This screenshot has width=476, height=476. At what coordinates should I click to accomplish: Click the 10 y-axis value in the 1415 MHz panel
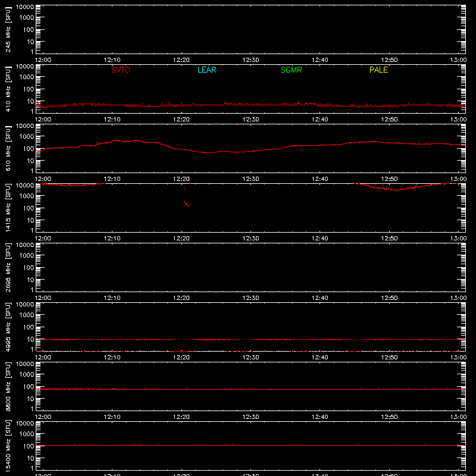click(30, 220)
